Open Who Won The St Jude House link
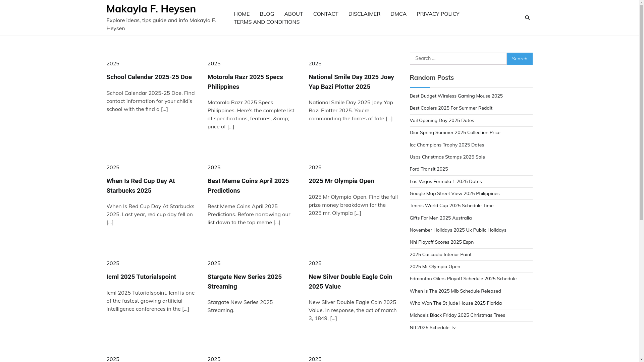The image size is (644, 362). [455, 303]
